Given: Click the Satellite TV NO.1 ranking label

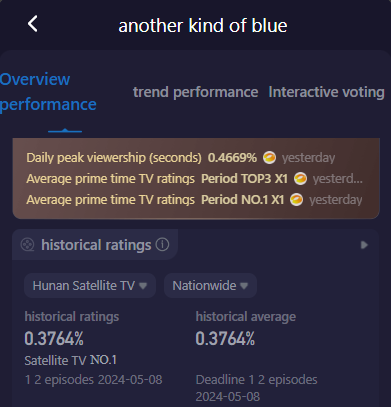Looking at the screenshot, I should coord(71,360).
